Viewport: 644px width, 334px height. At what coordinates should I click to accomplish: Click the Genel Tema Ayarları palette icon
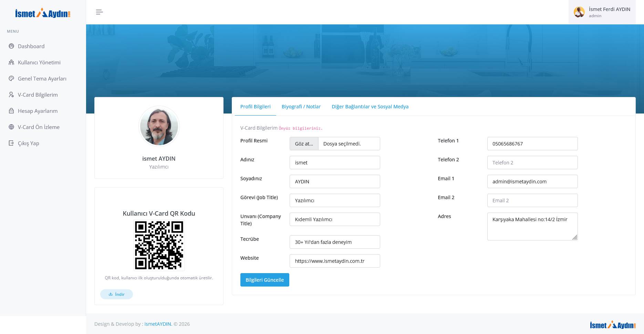coord(11,78)
